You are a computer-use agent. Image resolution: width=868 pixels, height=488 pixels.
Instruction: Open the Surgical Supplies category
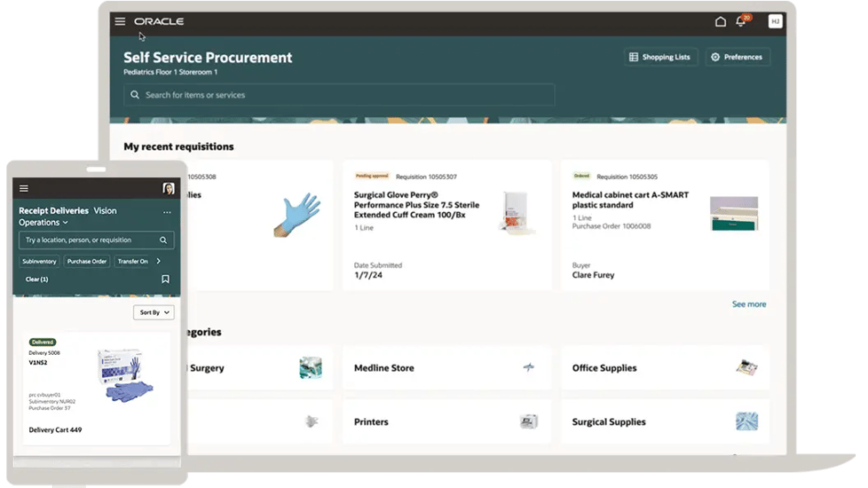tap(664, 421)
